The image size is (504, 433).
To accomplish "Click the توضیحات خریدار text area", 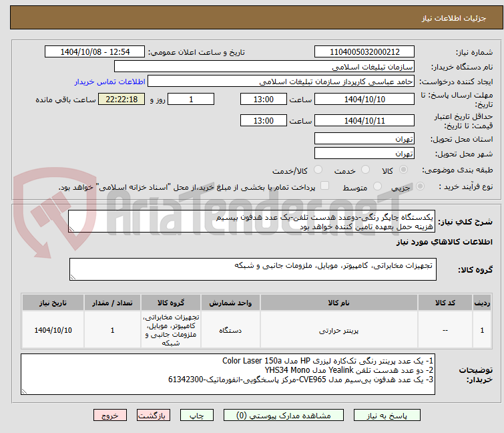I will (228, 374).
